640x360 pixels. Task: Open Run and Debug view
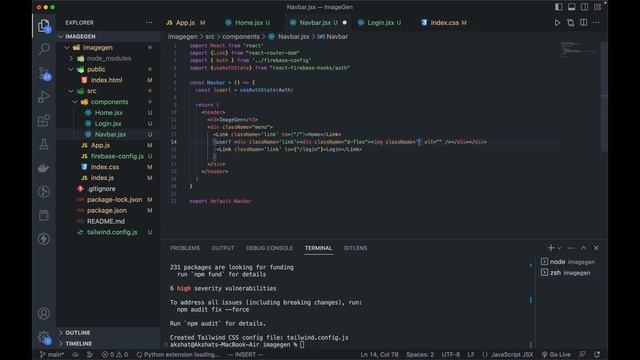[x=44, y=97]
